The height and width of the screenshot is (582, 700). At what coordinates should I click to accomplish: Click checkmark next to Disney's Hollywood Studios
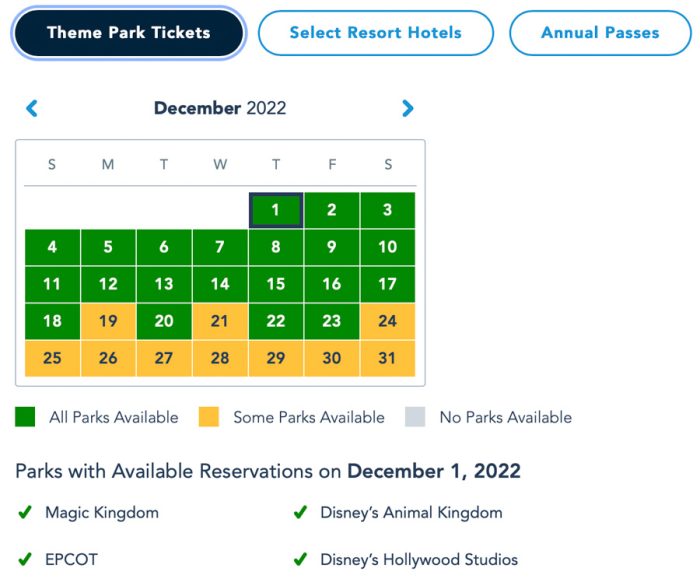tap(299, 560)
